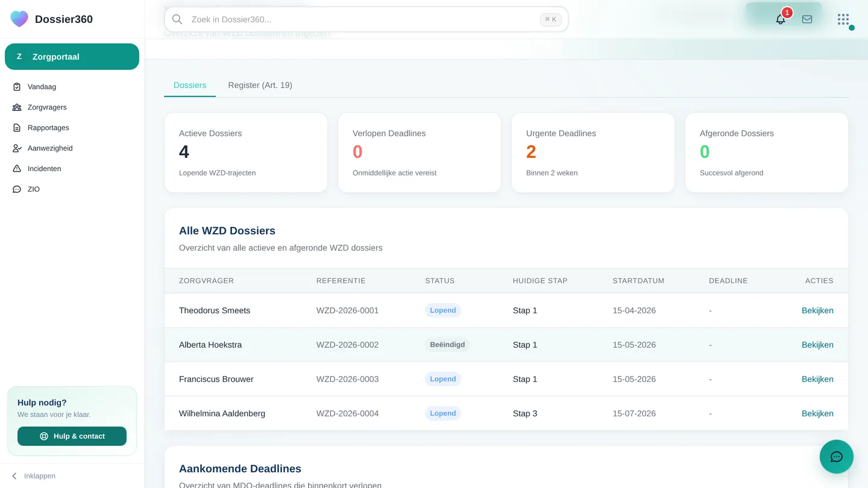
Task: Go to Vandaag in the sidebar
Action: click(72, 87)
